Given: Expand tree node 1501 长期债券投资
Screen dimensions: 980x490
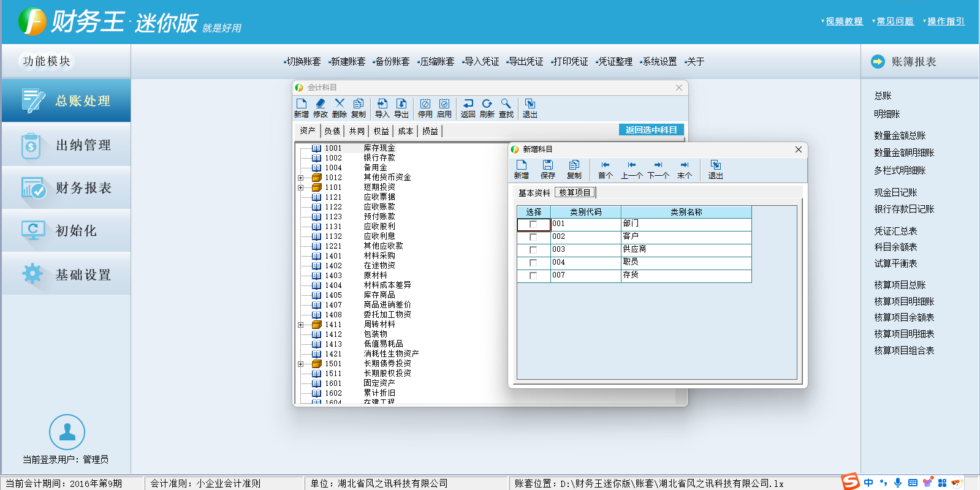Looking at the screenshot, I should pos(300,364).
